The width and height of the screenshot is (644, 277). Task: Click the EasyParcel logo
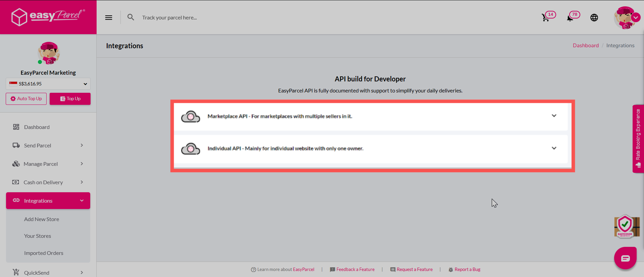48,17
